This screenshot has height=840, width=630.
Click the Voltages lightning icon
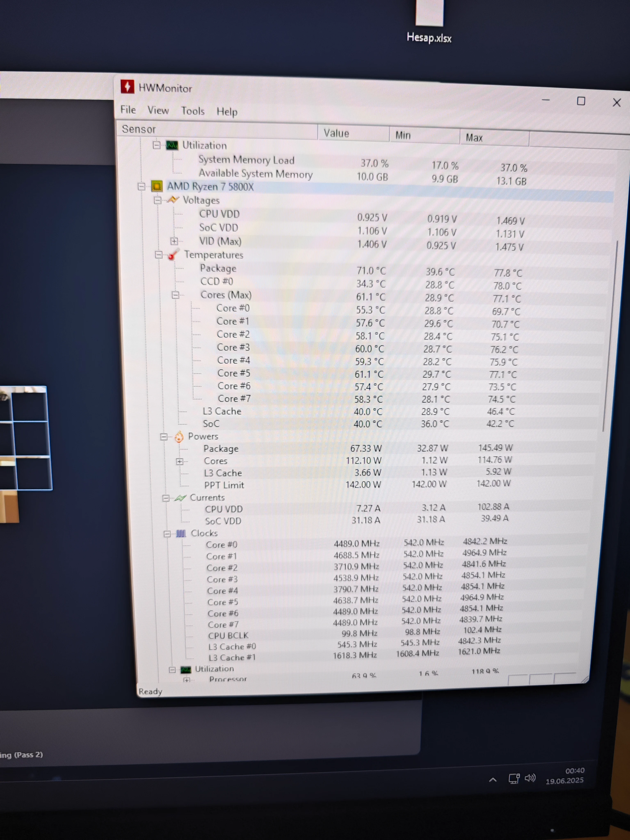[x=173, y=200]
